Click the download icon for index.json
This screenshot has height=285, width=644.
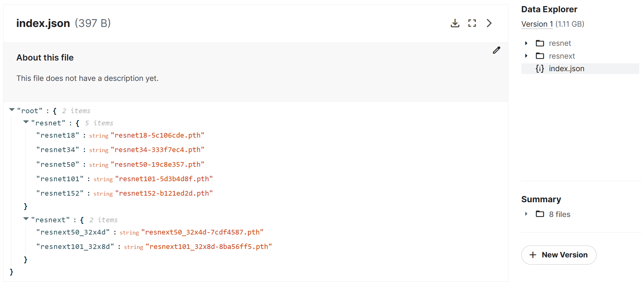[x=455, y=23]
